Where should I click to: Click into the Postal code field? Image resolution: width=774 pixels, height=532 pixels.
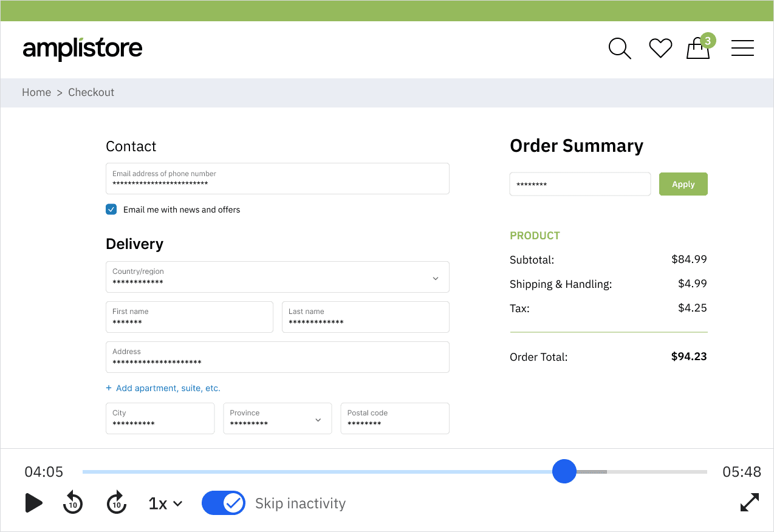[x=394, y=418]
